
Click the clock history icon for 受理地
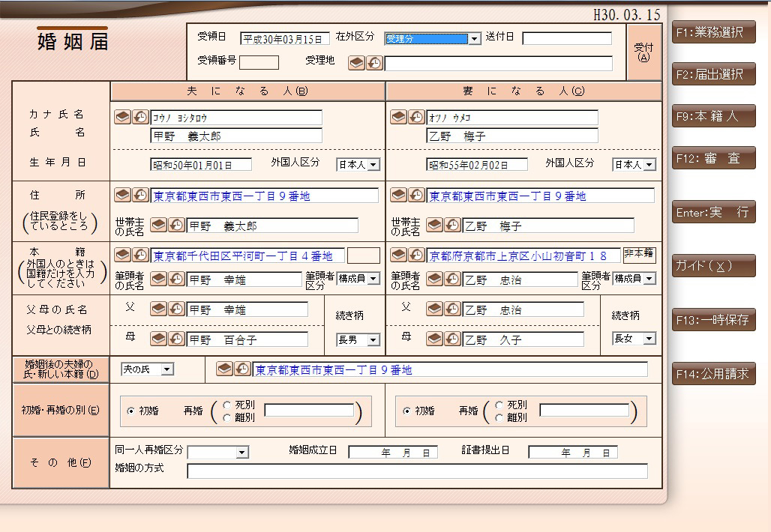pyautogui.click(x=374, y=63)
